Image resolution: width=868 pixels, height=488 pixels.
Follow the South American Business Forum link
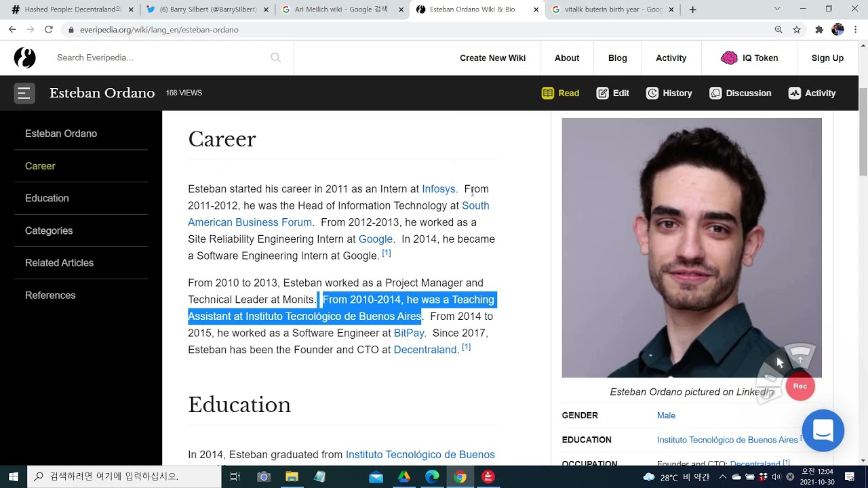coord(250,222)
